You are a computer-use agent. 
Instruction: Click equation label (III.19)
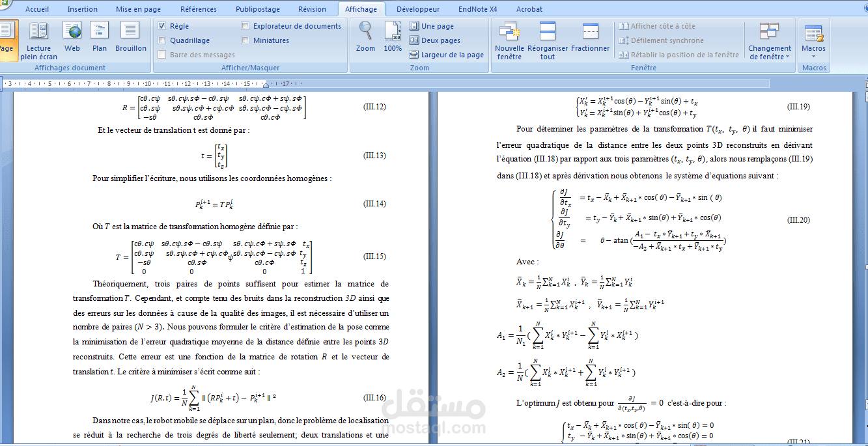798,107
